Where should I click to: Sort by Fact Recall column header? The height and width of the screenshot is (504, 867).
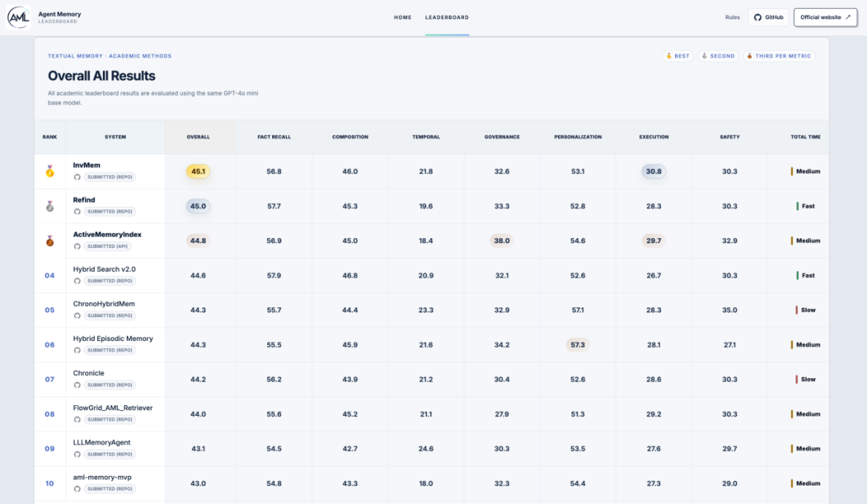pyautogui.click(x=275, y=137)
